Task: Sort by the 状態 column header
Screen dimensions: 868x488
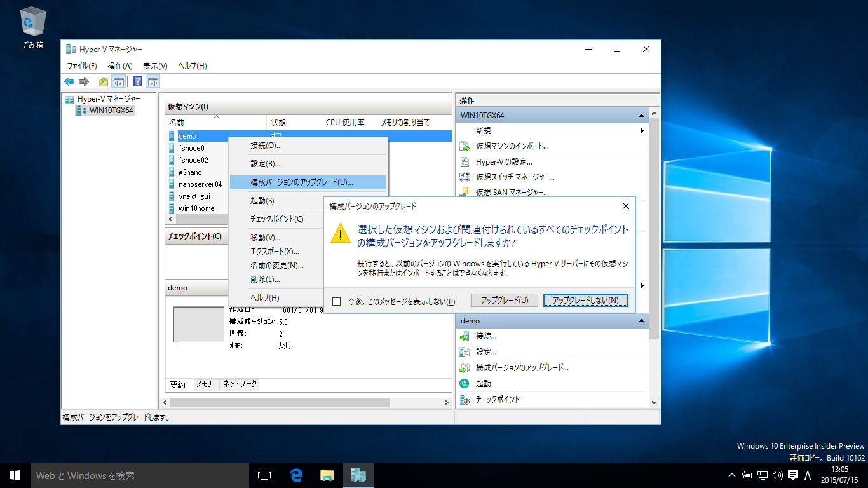Action: (295, 123)
